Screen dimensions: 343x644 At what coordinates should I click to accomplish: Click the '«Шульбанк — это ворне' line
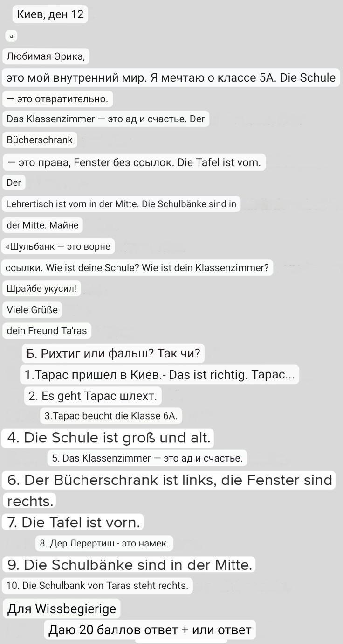[58, 246]
